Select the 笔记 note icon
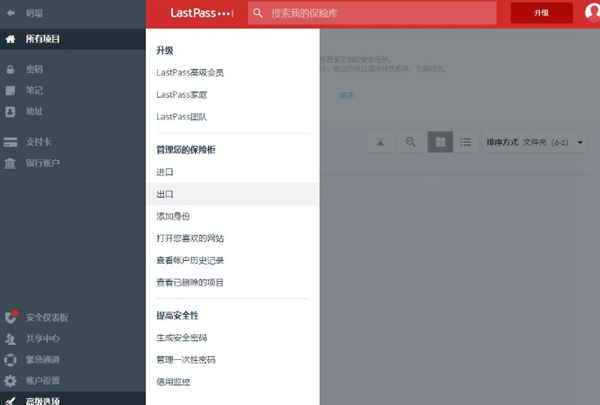Screen dimensions: 600x405 pyautogui.click(x=10, y=91)
